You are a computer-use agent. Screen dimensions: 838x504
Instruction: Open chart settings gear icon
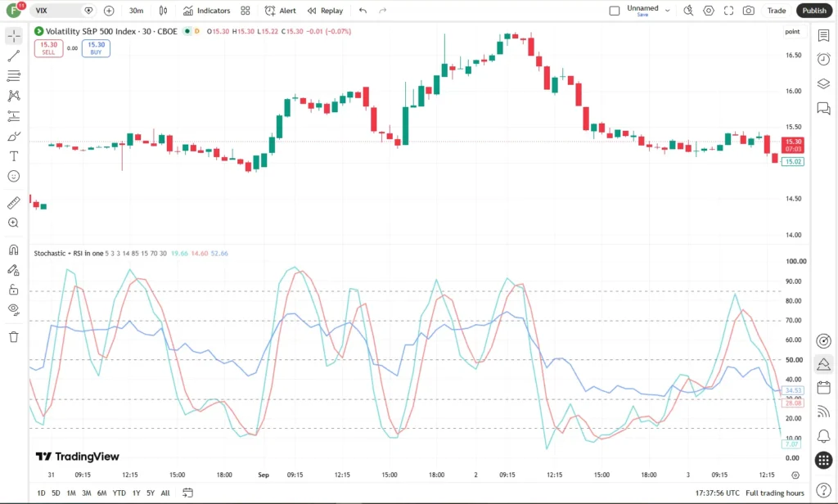tap(709, 10)
